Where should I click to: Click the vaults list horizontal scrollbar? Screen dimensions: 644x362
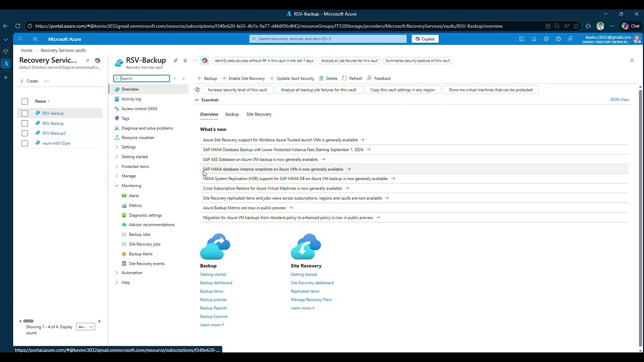pos(28,321)
